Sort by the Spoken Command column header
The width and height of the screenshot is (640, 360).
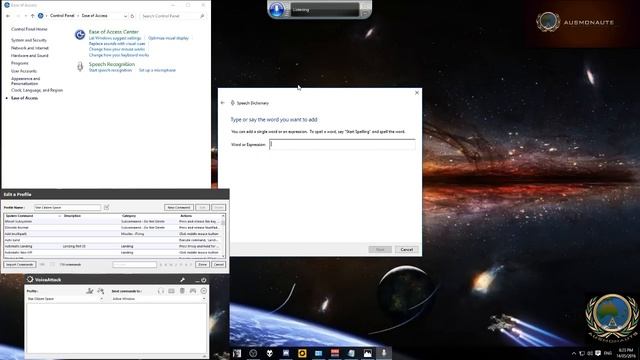click(20, 216)
